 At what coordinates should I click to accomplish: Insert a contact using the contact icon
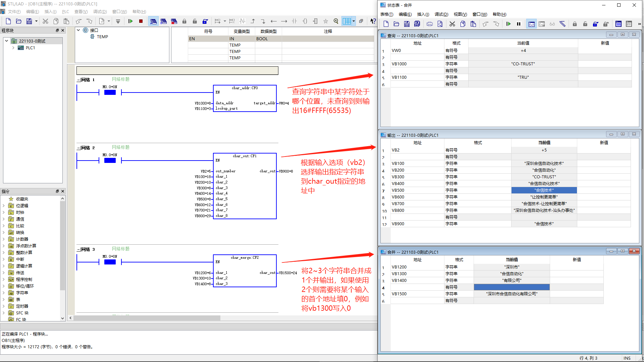[x=294, y=21]
